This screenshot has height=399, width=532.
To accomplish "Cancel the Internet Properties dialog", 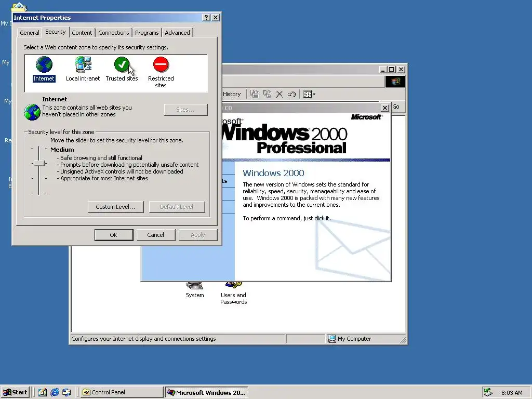I will [x=156, y=235].
